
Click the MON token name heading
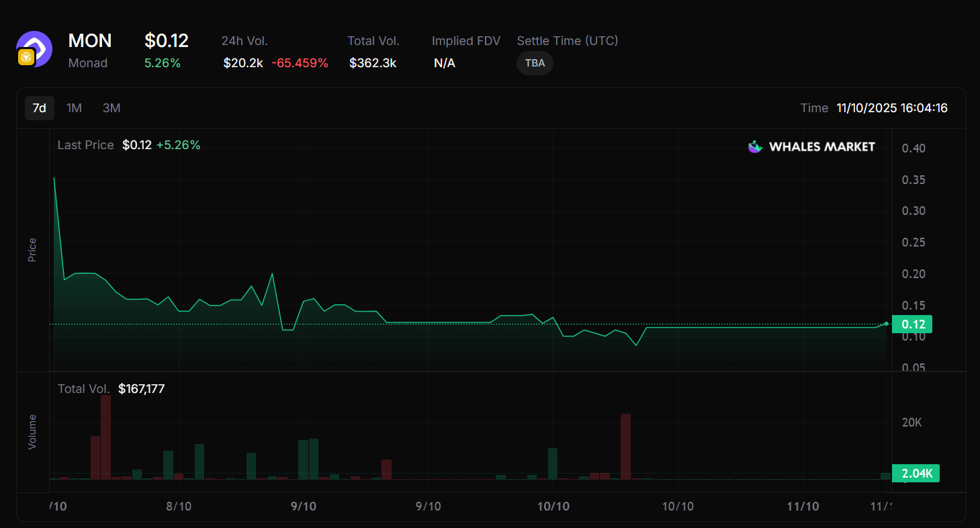tap(90, 41)
